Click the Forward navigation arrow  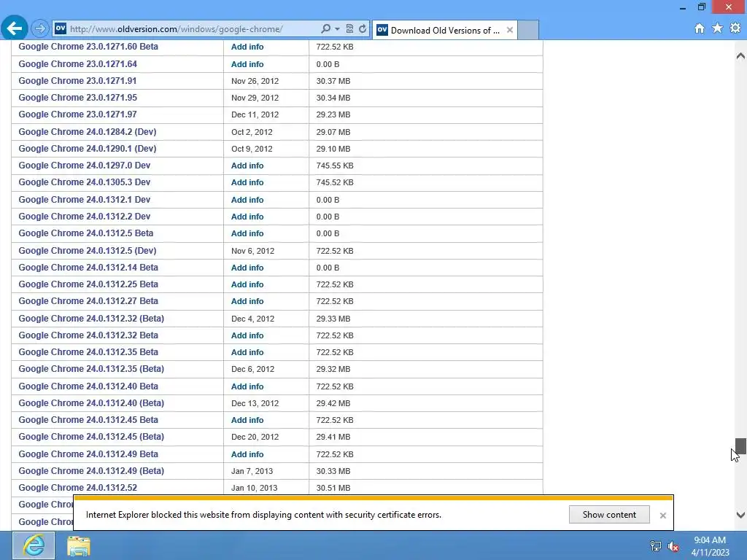pyautogui.click(x=40, y=29)
